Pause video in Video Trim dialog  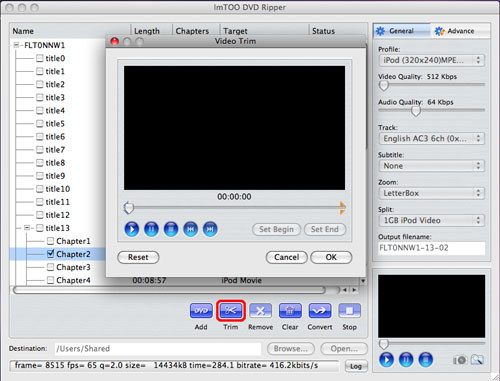151,229
